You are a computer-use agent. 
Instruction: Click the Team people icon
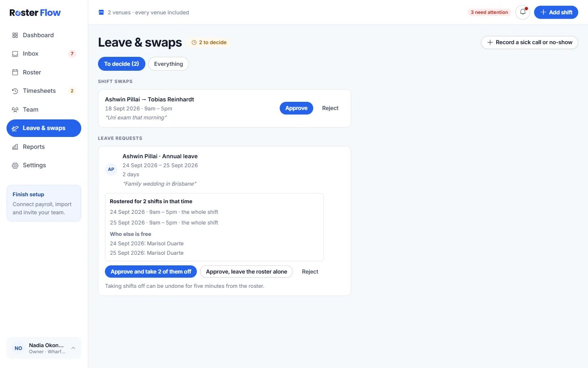[x=15, y=110]
